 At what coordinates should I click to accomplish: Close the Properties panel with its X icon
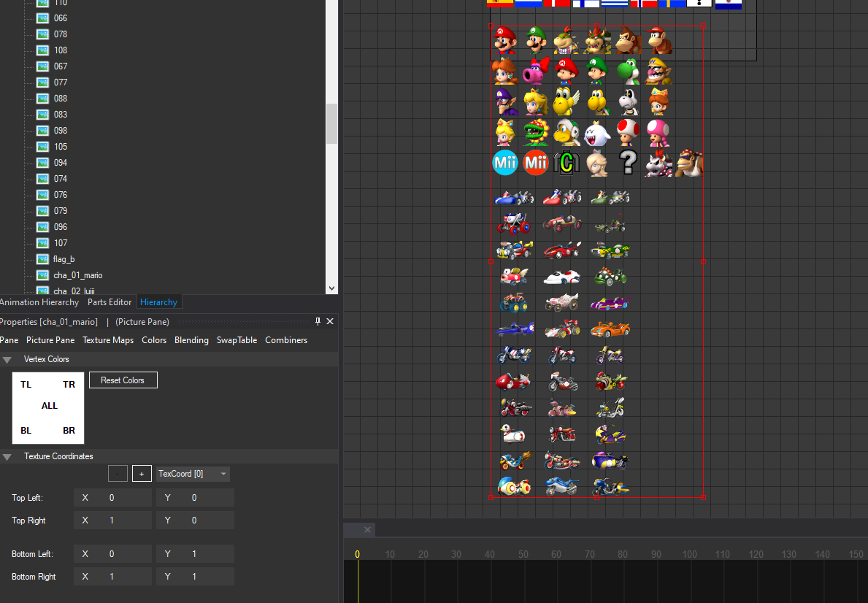pyautogui.click(x=330, y=321)
